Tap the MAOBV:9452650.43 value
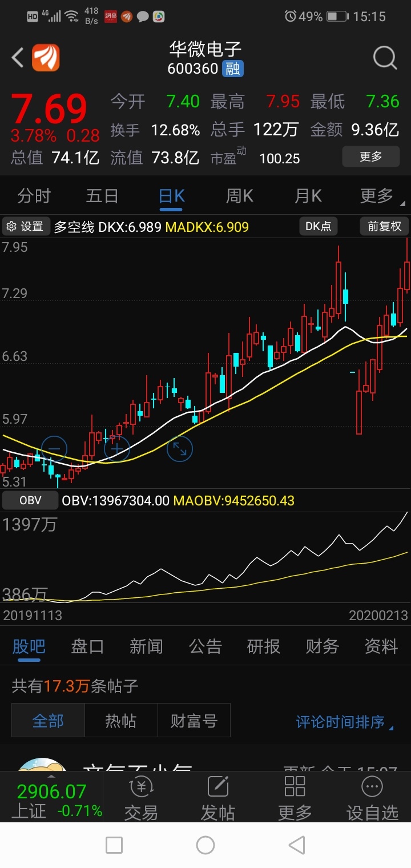 [234, 501]
